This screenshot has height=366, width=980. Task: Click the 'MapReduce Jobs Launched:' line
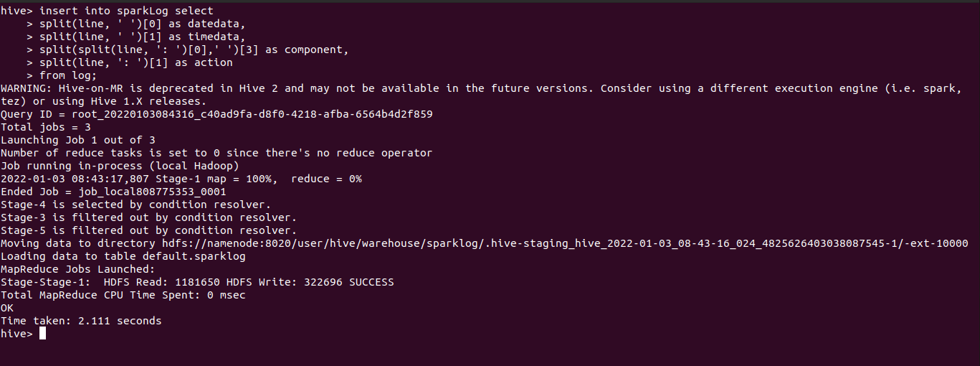(x=78, y=269)
